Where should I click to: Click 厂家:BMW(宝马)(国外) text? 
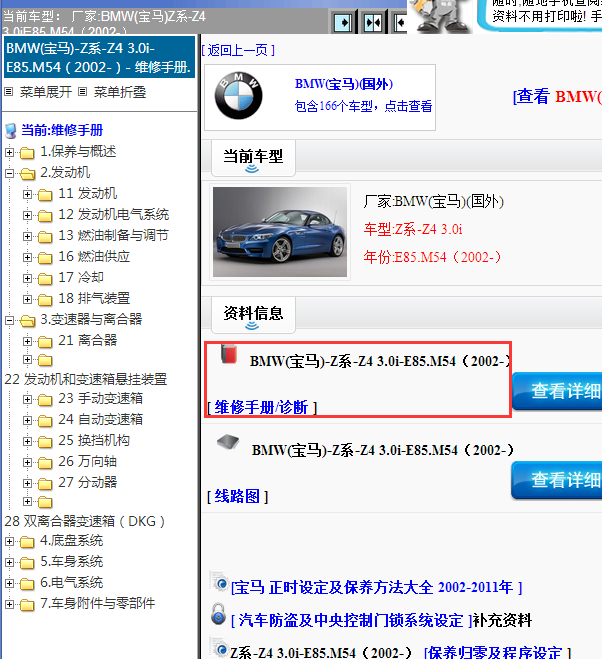[x=434, y=201]
